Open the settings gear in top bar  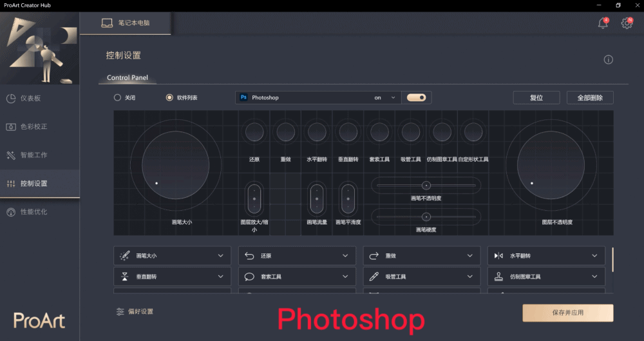(627, 23)
